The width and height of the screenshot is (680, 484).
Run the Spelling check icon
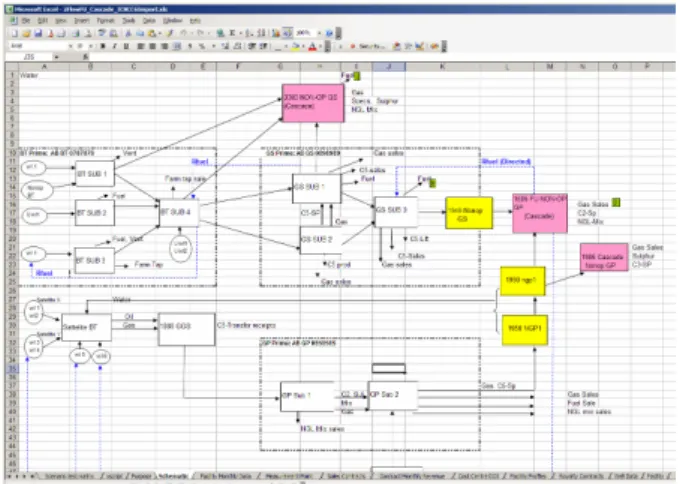click(x=101, y=33)
